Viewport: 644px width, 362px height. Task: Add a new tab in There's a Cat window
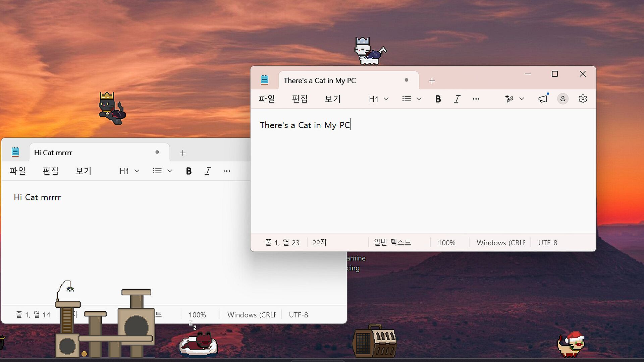coord(432,81)
